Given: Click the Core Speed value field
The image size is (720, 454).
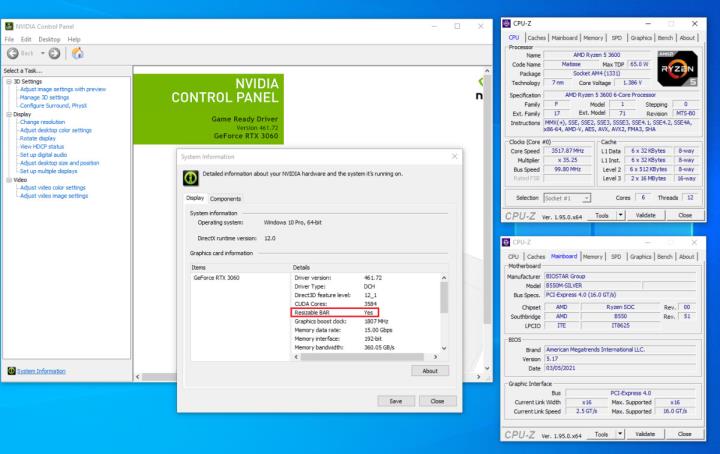Looking at the screenshot, I should pos(568,151).
